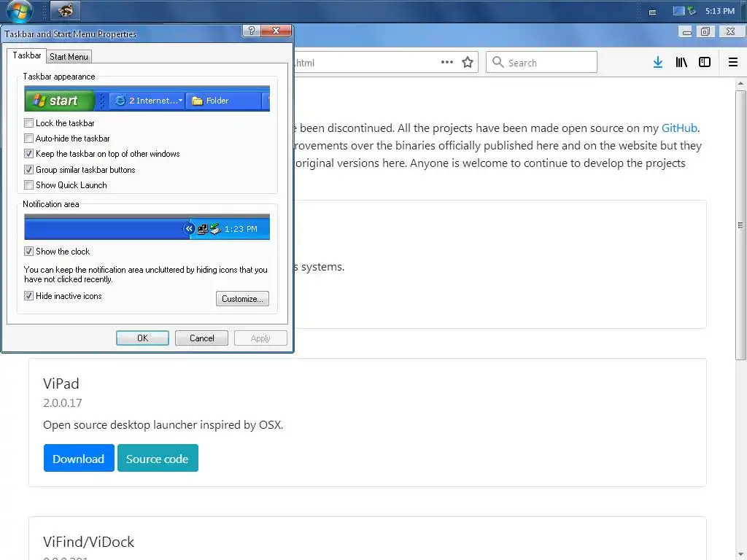Close the Taskbar and Start Menu Properties dialog
747x560 pixels.
click(x=276, y=31)
